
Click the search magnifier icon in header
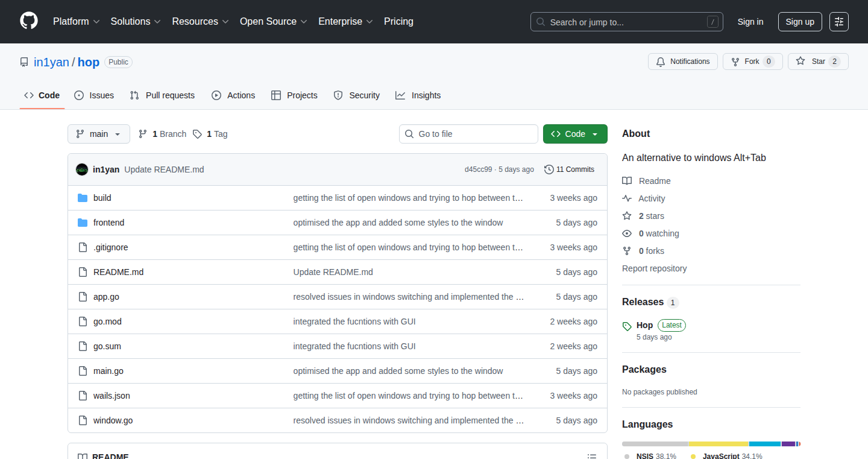[541, 22]
